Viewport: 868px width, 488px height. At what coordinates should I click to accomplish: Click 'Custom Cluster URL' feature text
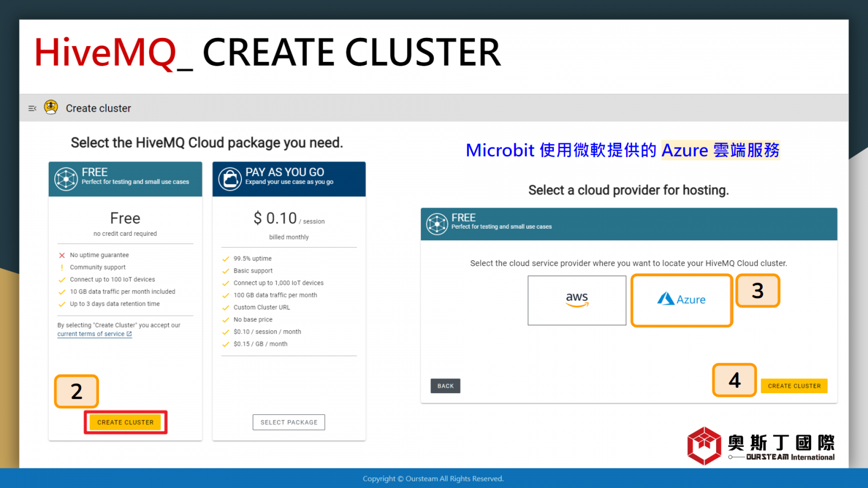tap(262, 307)
